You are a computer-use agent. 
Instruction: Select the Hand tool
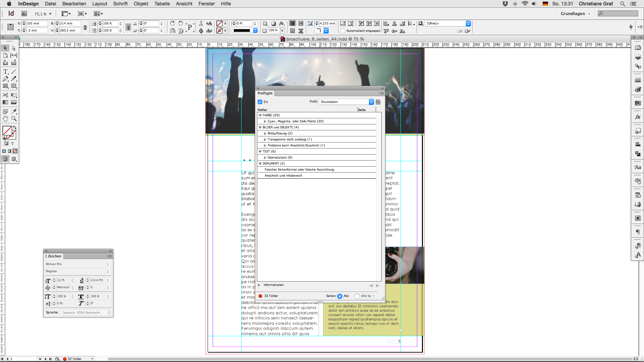tap(5, 119)
